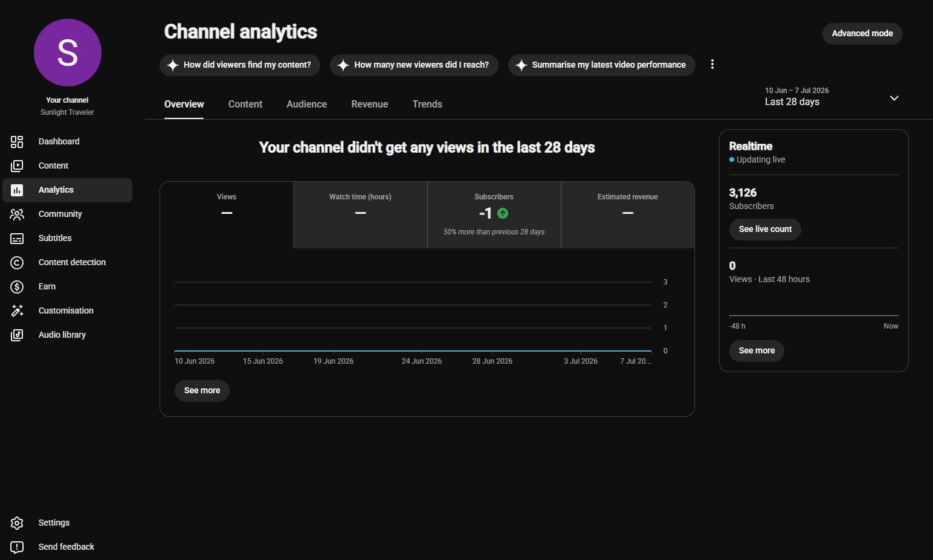Click the Community people icon

tap(17, 214)
